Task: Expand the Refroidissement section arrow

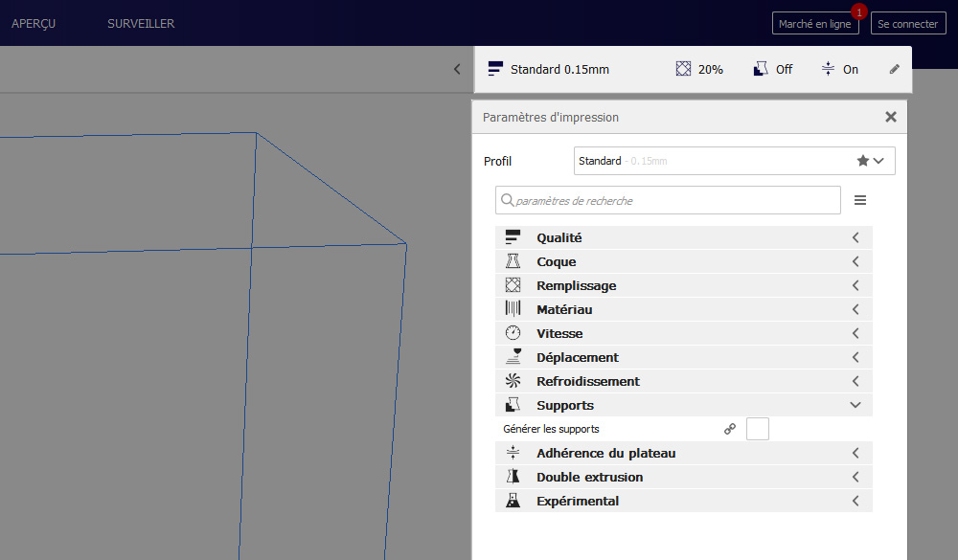Action: click(855, 381)
